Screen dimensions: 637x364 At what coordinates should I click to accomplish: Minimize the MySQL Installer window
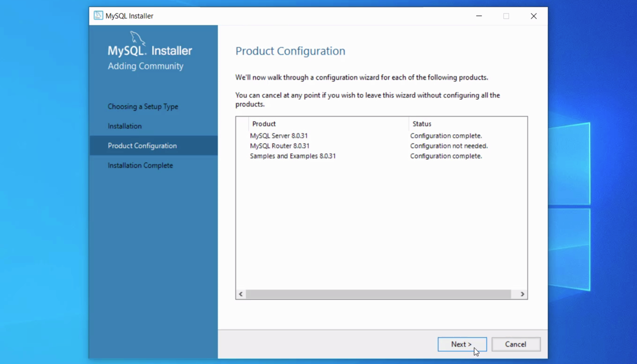(479, 16)
